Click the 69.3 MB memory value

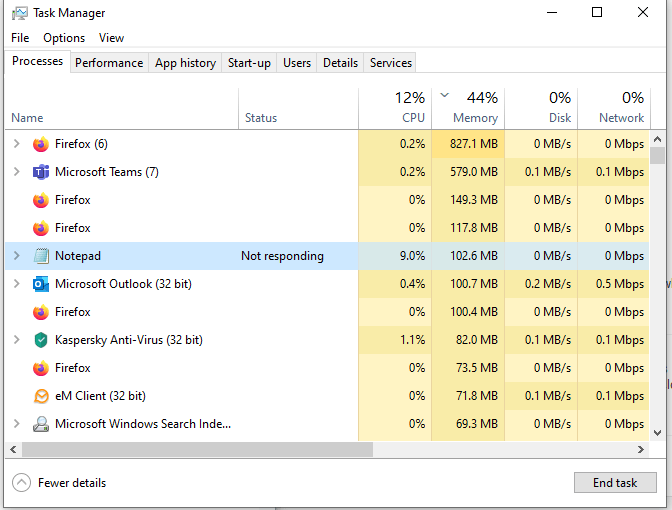477,424
